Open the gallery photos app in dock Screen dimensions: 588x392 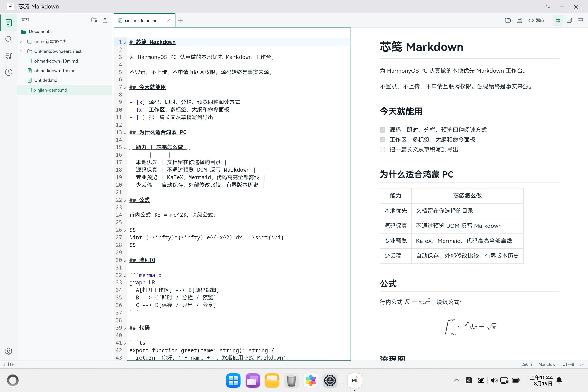pos(311,381)
